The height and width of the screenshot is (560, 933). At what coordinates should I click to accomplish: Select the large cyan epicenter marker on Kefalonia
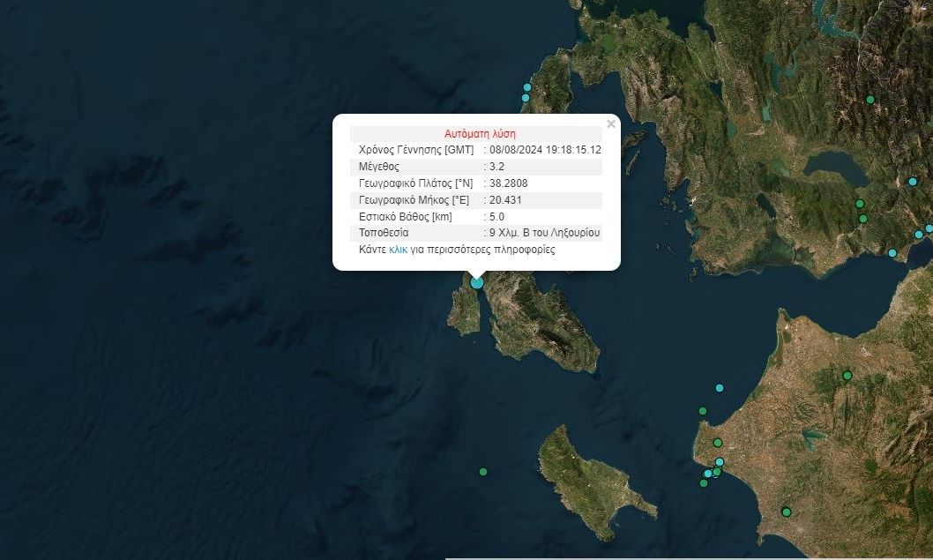click(477, 282)
